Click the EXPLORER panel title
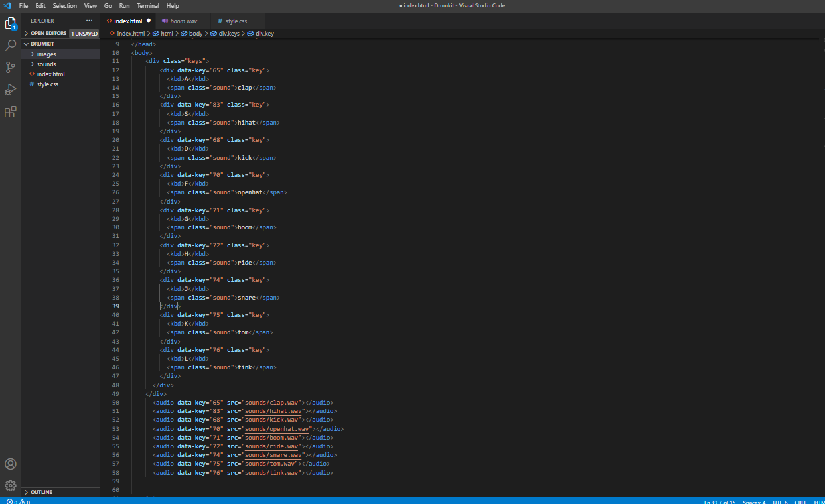825x504 pixels. coord(42,21)
